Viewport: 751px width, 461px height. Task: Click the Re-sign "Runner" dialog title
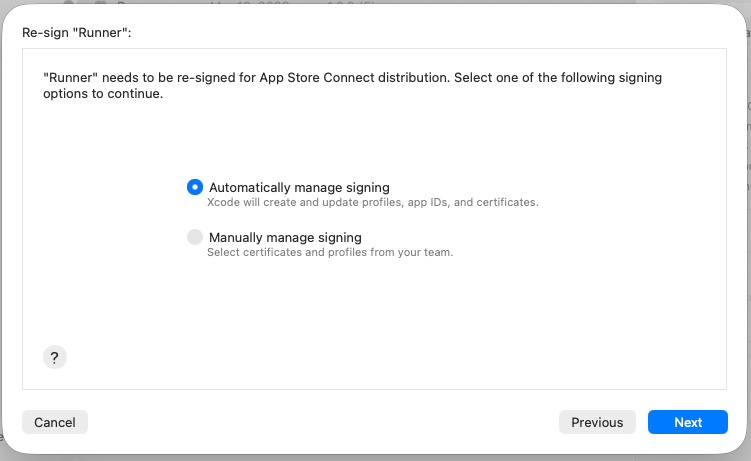coord(77,33)
